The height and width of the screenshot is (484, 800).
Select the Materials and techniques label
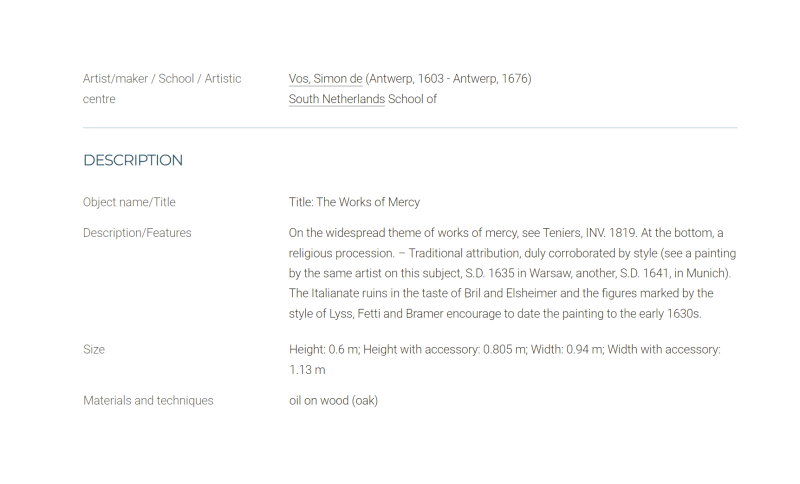148,400
